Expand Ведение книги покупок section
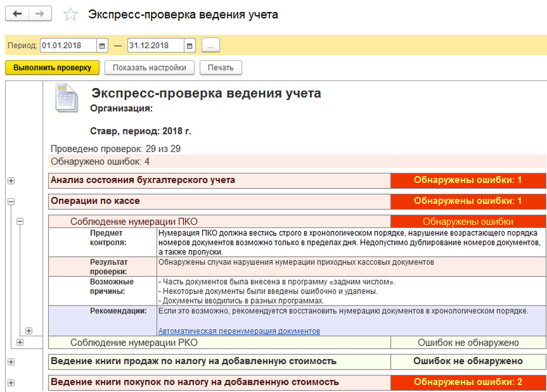Image resolution: width=547 pixels, height=392 pixels. [x=11, y=383]
